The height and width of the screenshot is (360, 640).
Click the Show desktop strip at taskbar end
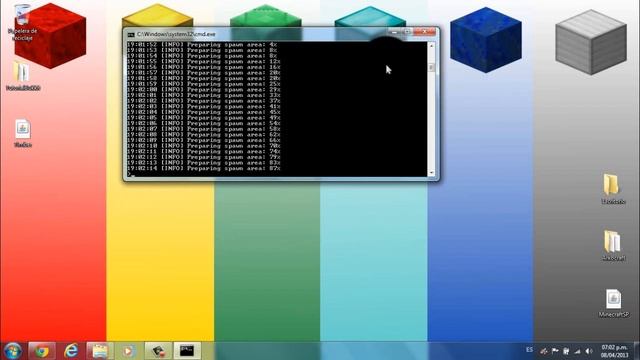636,351
